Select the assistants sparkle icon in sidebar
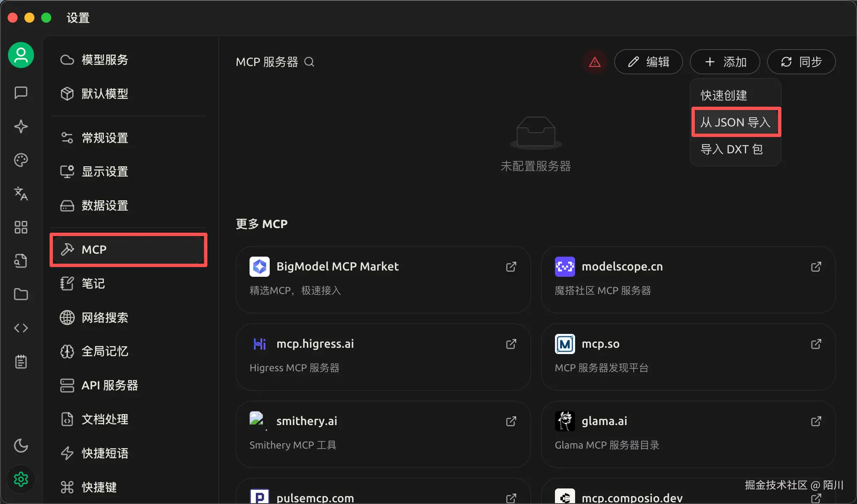The height and width of the screenshot is (504, 857). tap(21, 126)
